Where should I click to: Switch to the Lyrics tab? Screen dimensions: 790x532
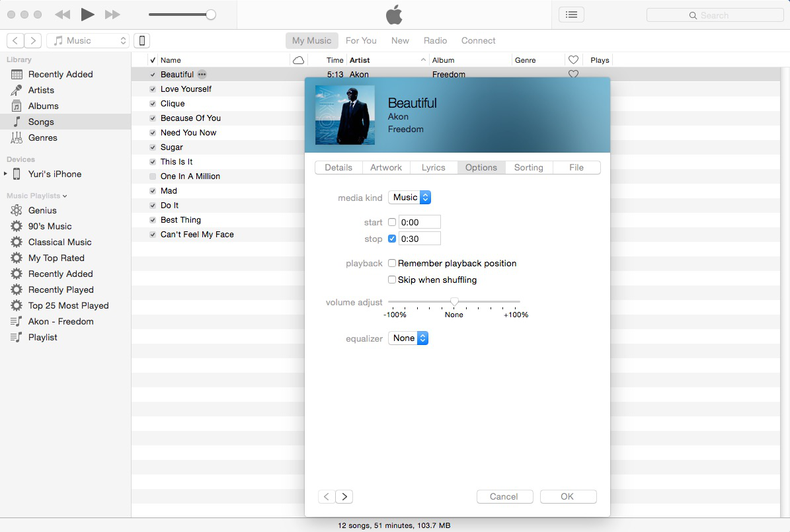(433, 167)
